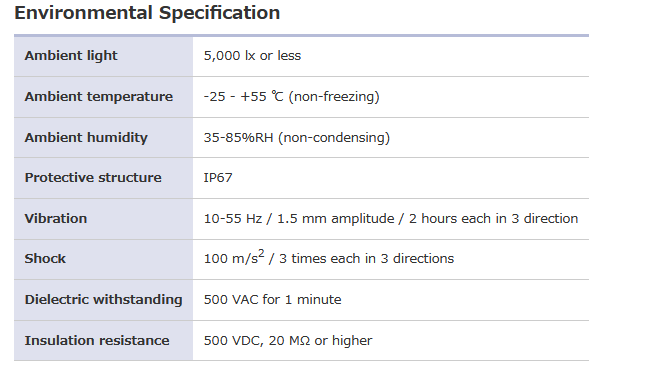Click the (non-freezing) text in temperature row
This screenshot has width=668, height=388.
point(334,97)
